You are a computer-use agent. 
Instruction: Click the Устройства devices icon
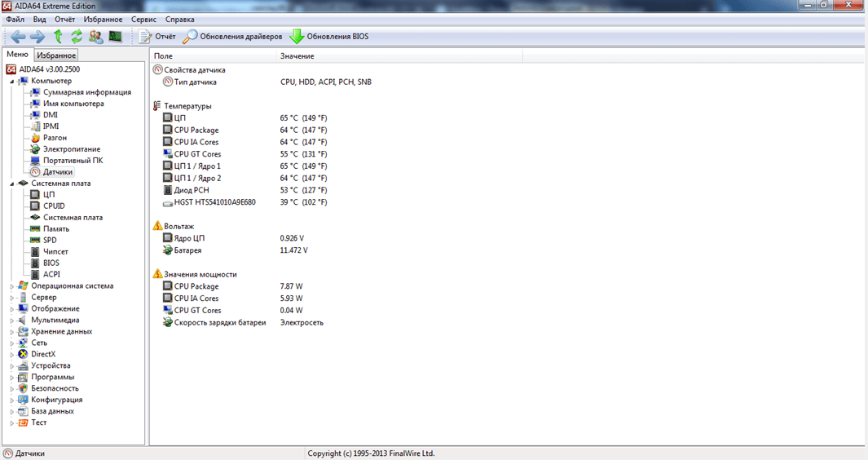[23, 365]
